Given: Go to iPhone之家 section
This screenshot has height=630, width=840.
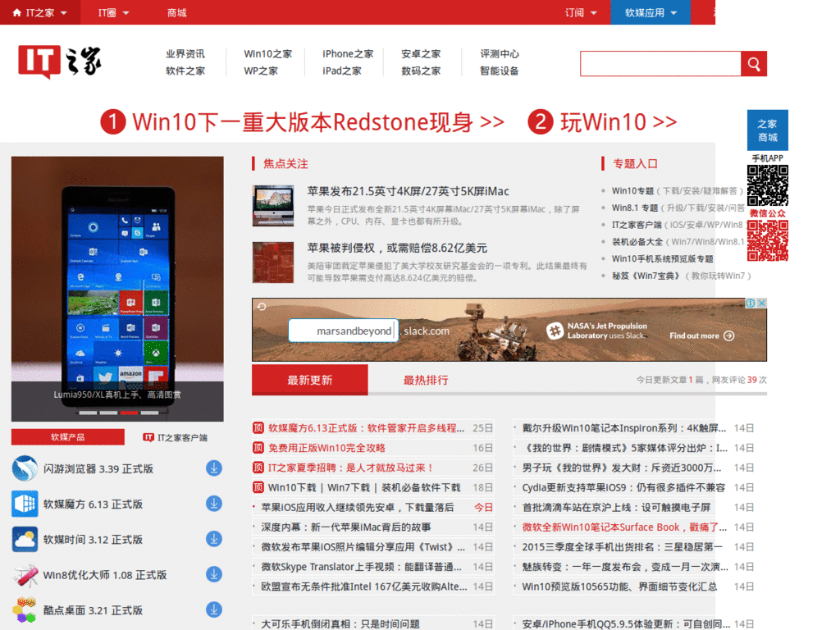Looking at the screenshot, I should (348, 54).
